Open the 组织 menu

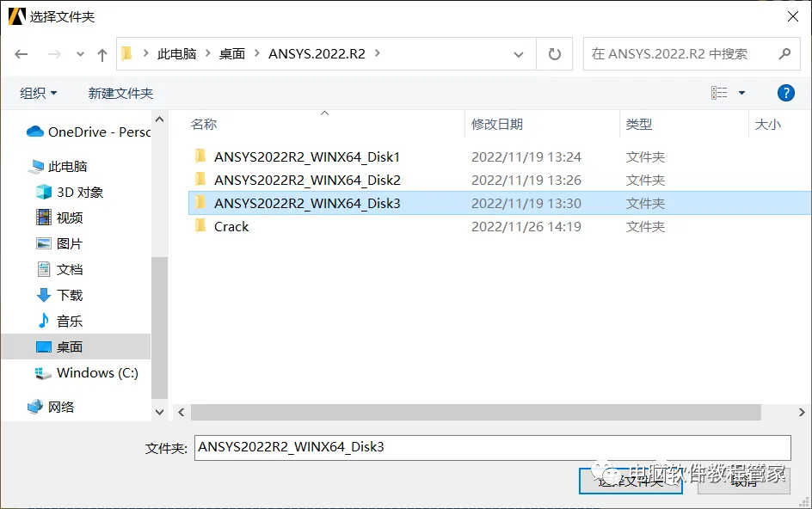tap(39, 93)
